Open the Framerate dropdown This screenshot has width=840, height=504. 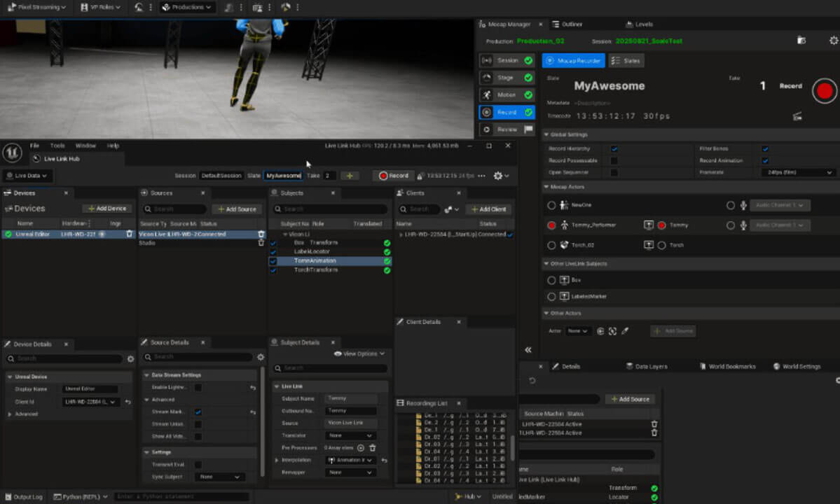pos(798,172)
